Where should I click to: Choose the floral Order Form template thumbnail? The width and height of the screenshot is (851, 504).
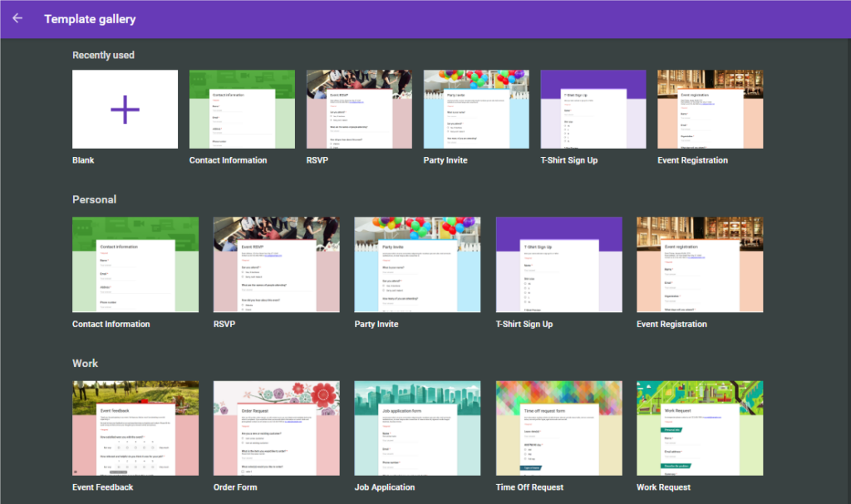point(276,428)
